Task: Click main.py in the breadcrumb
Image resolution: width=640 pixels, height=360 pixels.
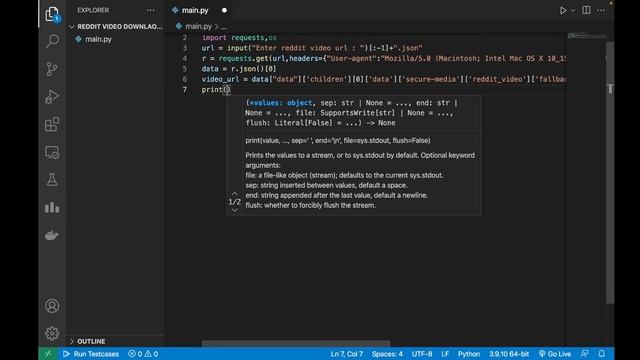Action: click(198, 26)
